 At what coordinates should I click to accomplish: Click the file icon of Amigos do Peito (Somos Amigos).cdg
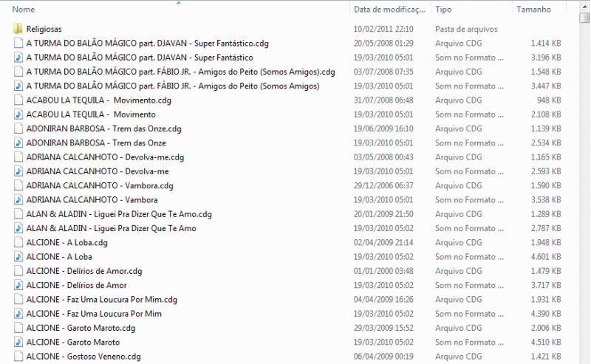[18, 72]
